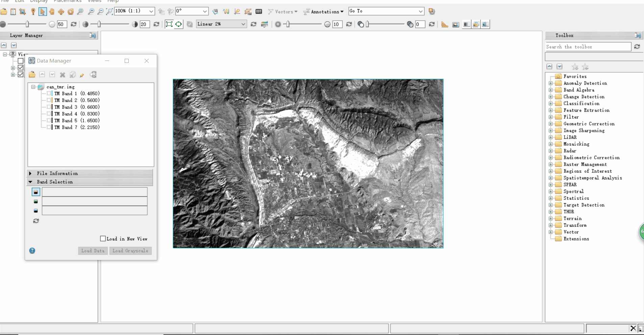The image size is (644, 335).
Task: Click the Zoom to Full Extent icon
Action: pos(109,11)
